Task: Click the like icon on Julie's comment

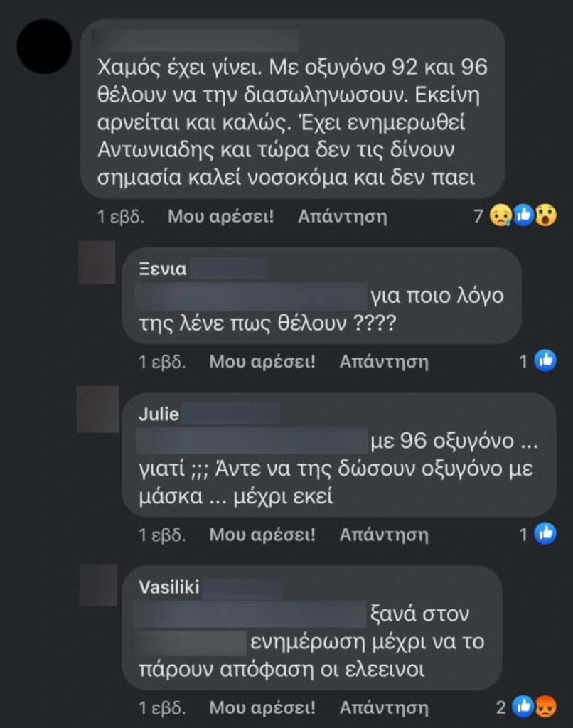Action: pyautogui.click(x=545, y=534)
